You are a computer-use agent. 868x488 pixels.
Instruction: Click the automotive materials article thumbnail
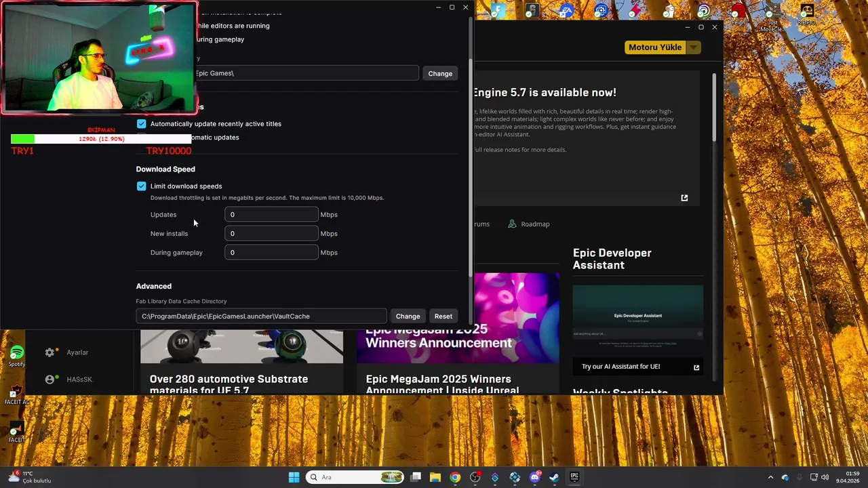[x=241, y=346]
